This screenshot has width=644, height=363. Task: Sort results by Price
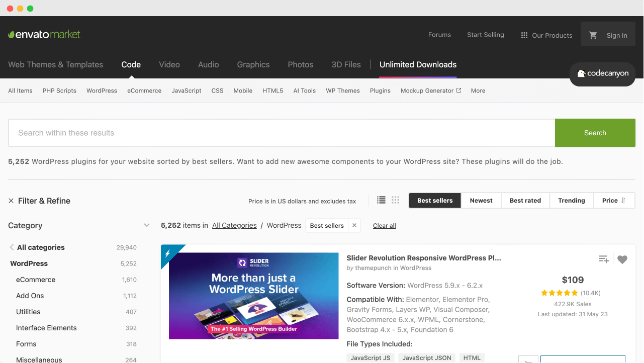coord(614,201)
